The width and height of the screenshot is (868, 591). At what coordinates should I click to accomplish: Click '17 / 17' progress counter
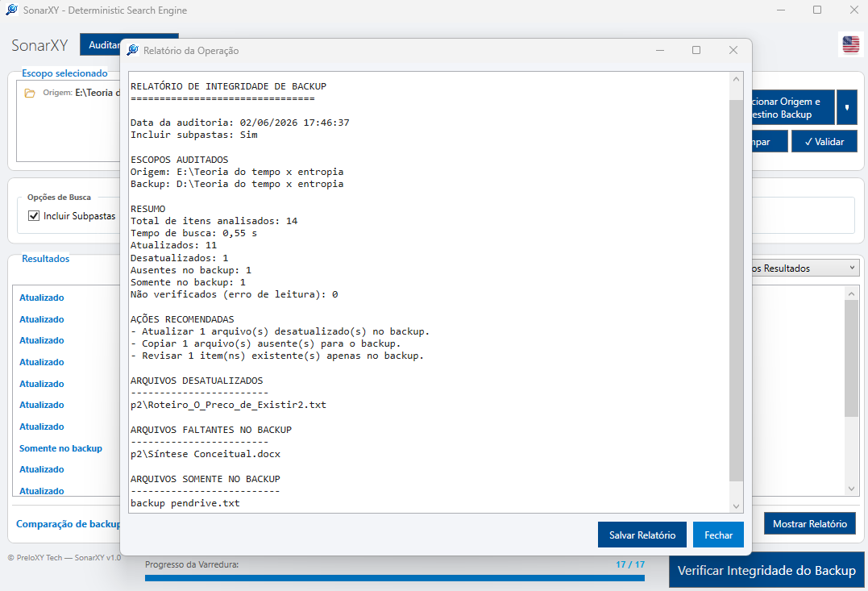coord(630,564)
